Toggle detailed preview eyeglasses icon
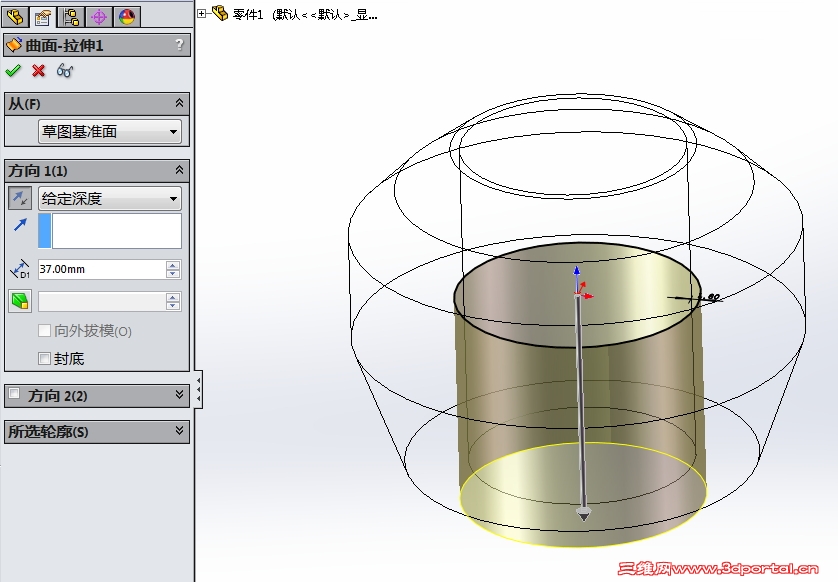The image size is (838, 582). point(65,70)
